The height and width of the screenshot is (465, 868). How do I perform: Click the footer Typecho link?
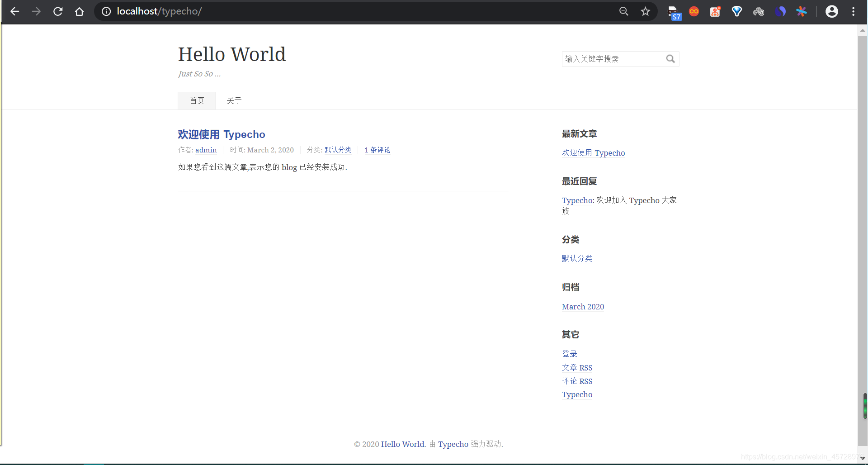(453, 444)
